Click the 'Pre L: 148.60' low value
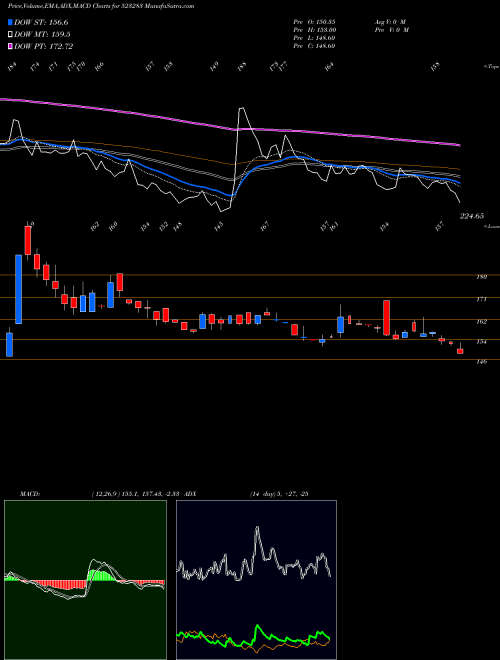Screen dimensions: 500x660 [314, 38]
